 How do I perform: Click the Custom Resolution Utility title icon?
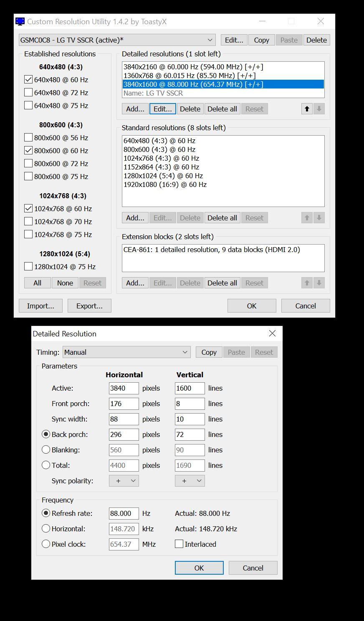[20, 21]
